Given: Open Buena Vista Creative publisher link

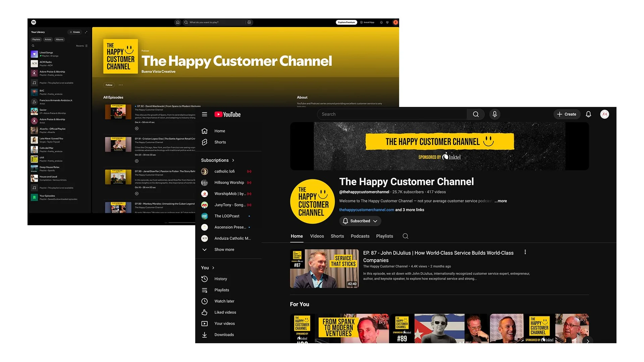Looking at the screenshot, I should click(158, 72).
